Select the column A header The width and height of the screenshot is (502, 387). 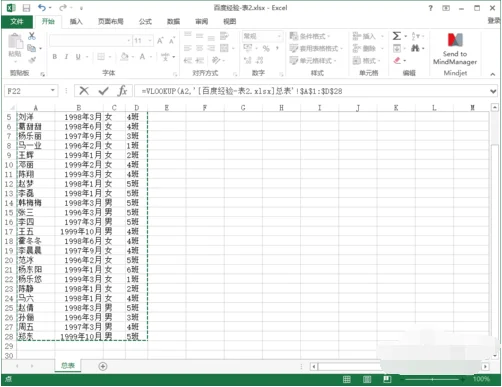pos(36,108)
